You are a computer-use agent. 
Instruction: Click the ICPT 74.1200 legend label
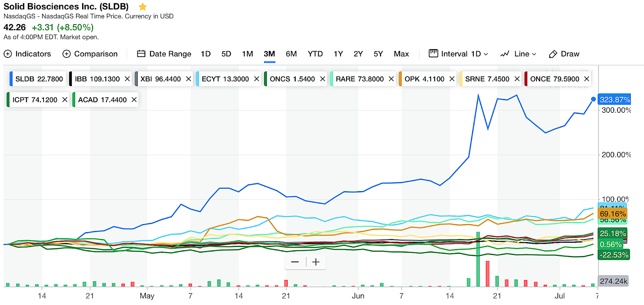(35, 100)
